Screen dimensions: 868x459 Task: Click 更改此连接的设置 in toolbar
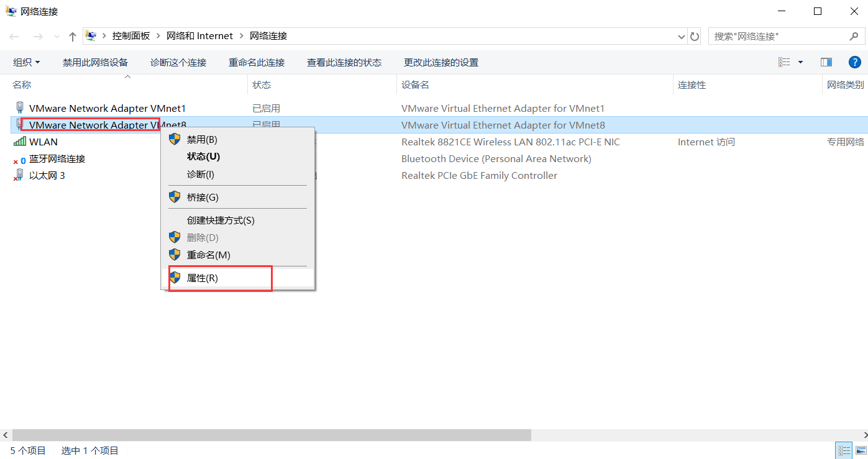point(441,62)
